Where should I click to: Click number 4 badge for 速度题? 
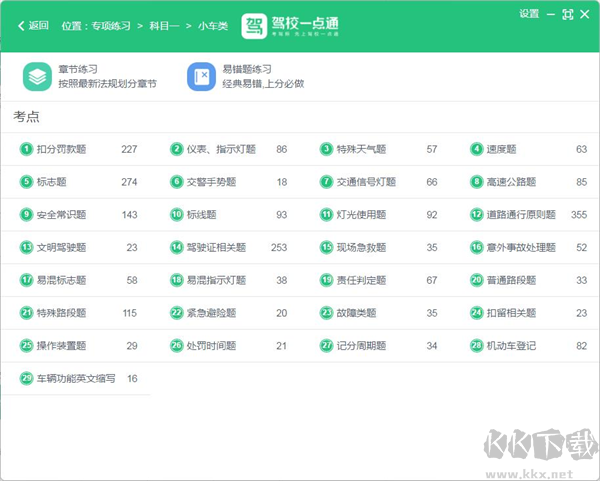click(476, 149)
